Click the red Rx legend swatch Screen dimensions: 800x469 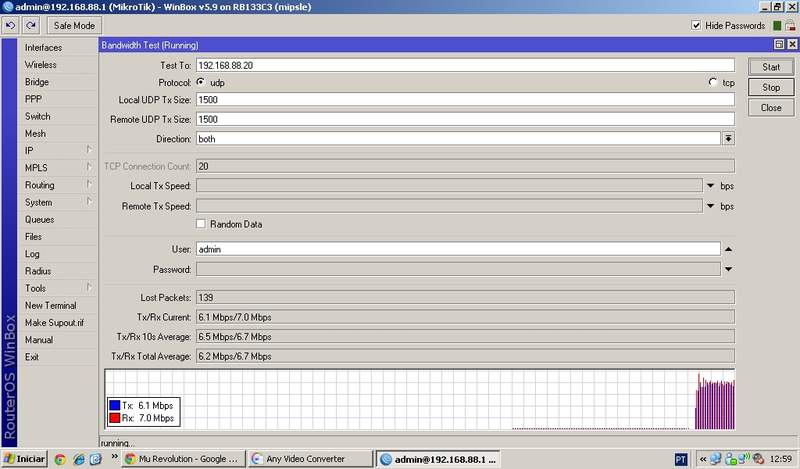115,418
